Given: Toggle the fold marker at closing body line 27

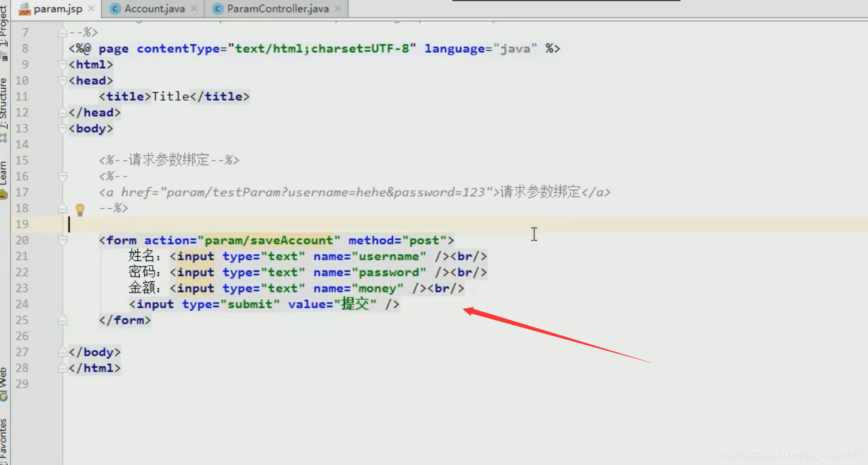Looking at the screenshot, I should 62,352.
